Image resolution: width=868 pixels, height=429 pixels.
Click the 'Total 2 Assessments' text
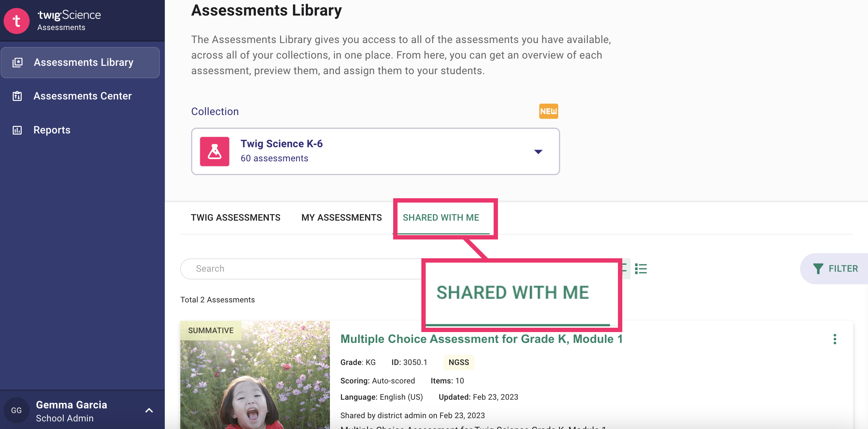(x=218, y=300)
